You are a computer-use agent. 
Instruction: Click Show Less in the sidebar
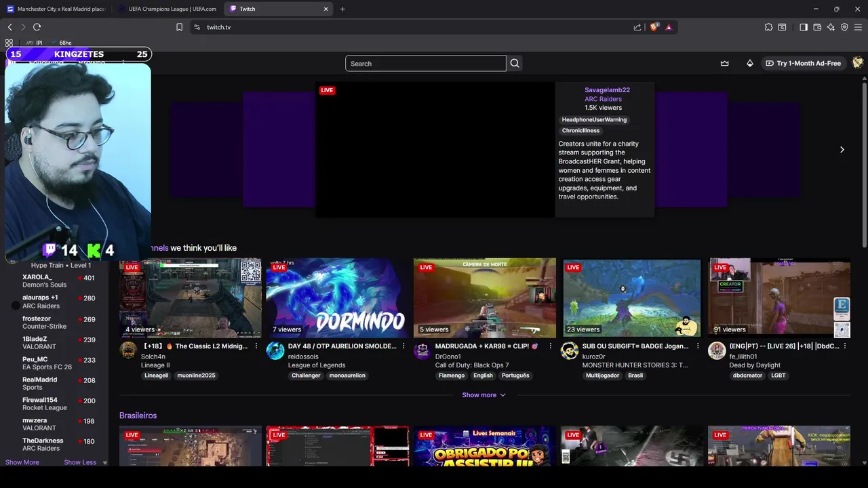(x=80, y=462)
